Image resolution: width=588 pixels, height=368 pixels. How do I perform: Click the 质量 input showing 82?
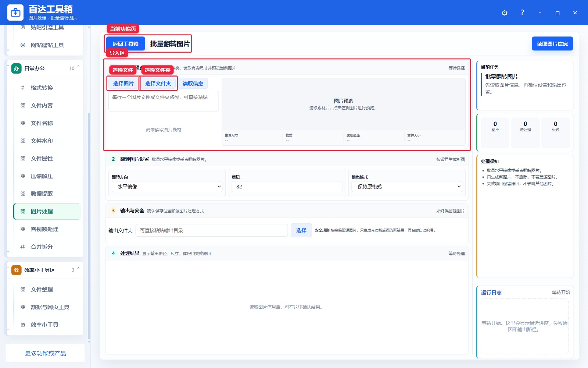(287, 187)
